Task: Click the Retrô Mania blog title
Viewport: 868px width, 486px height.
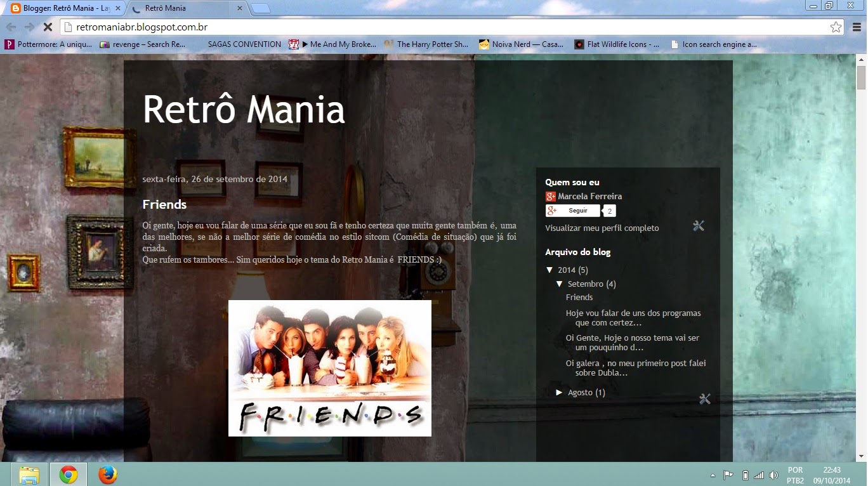Action: (x=244, y=109)
